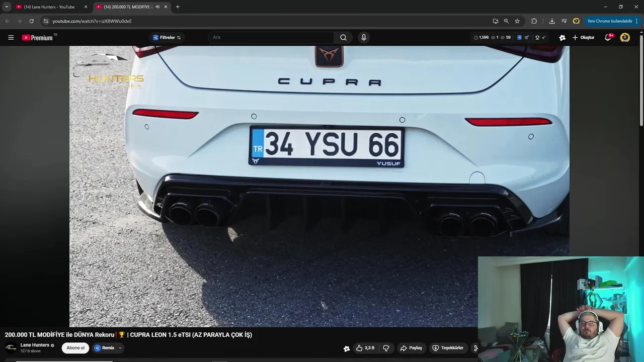The image size is (644, 362).
Task: Open the YouTube hamburger guide menu
Action: pos(11,37)
